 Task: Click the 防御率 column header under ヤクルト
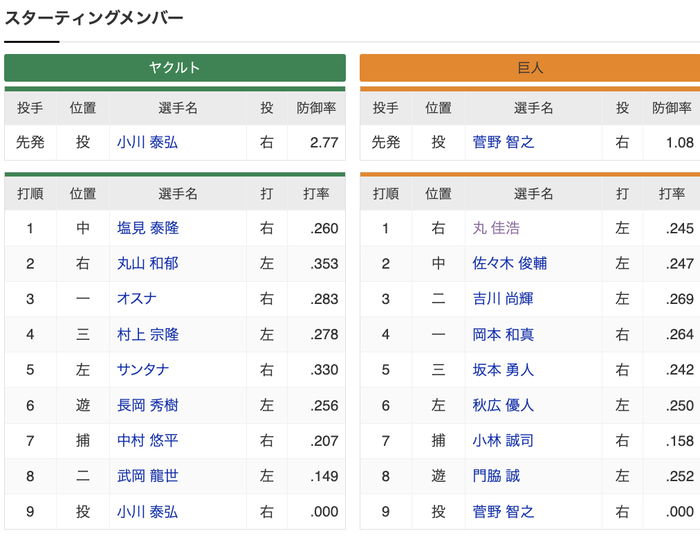tap(316, 108)
